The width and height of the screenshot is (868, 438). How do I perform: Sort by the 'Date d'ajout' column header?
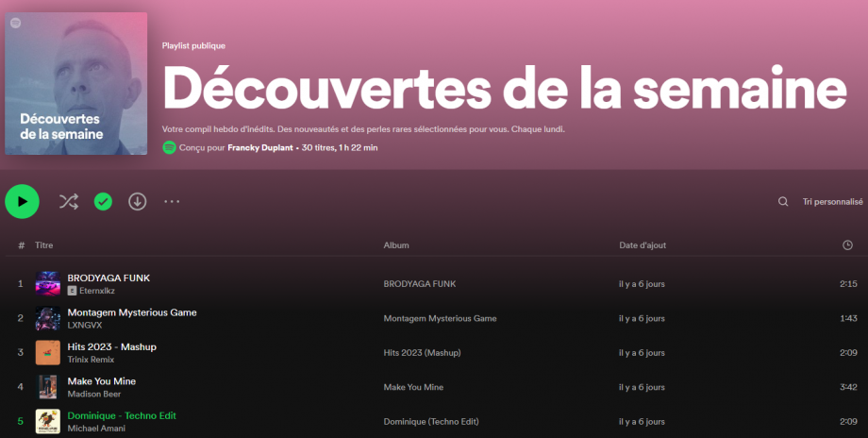click(x=643, y=244)
